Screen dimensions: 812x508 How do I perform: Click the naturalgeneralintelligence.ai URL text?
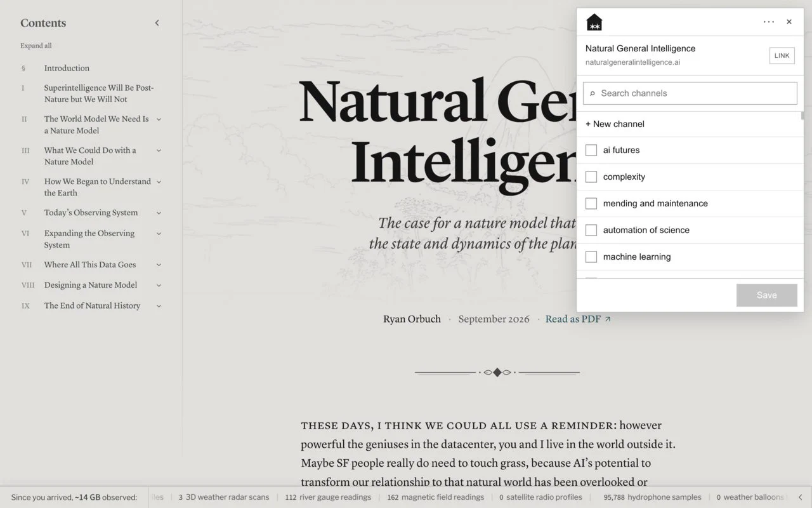[x=633, y=62]
